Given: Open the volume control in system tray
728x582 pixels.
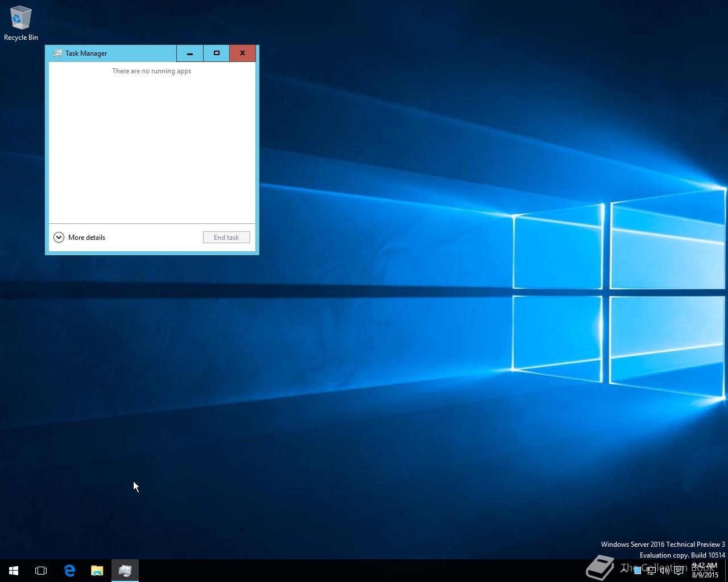Looking at the screenshot, I should tap(664, 571).
